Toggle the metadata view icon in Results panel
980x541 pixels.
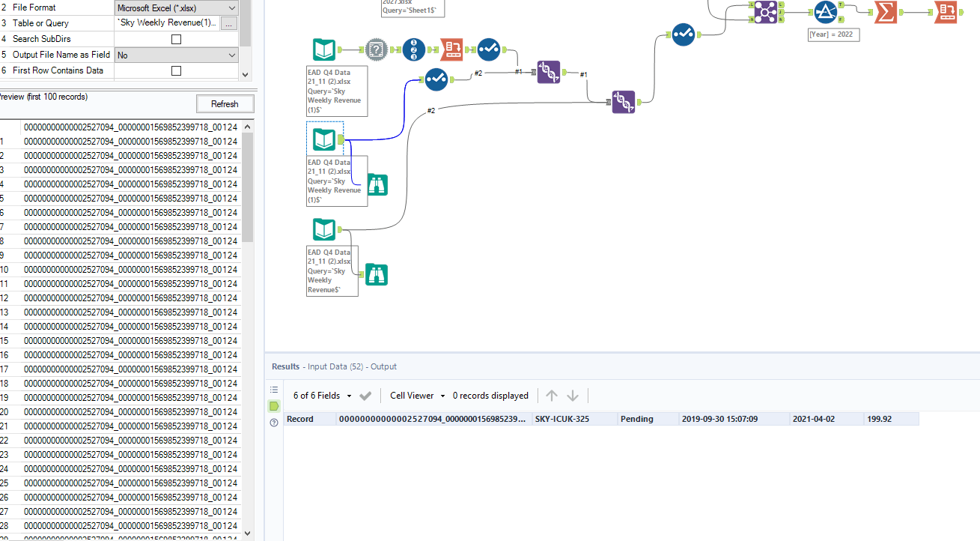pyautogui.click(x=274, y=389)
